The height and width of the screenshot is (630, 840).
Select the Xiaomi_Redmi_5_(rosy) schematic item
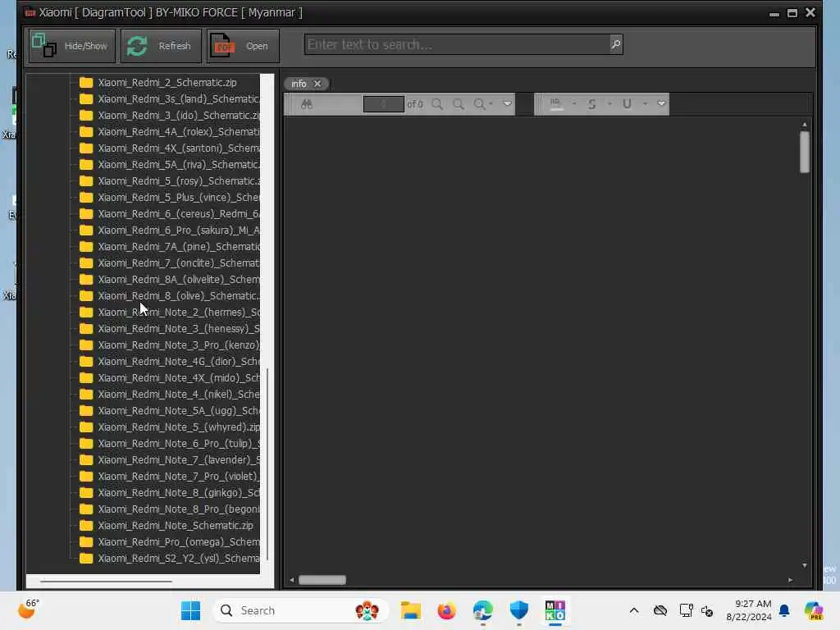click(x=178, y=181)
